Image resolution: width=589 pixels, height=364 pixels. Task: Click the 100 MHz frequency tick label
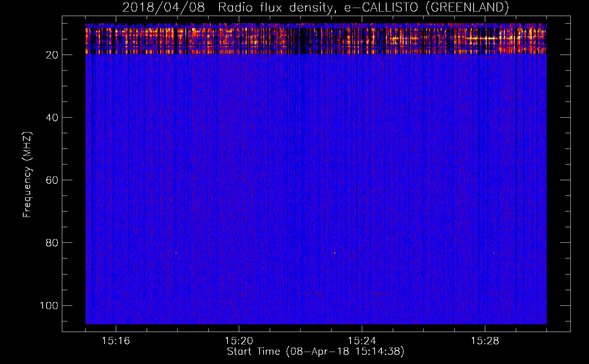point(50,305)
